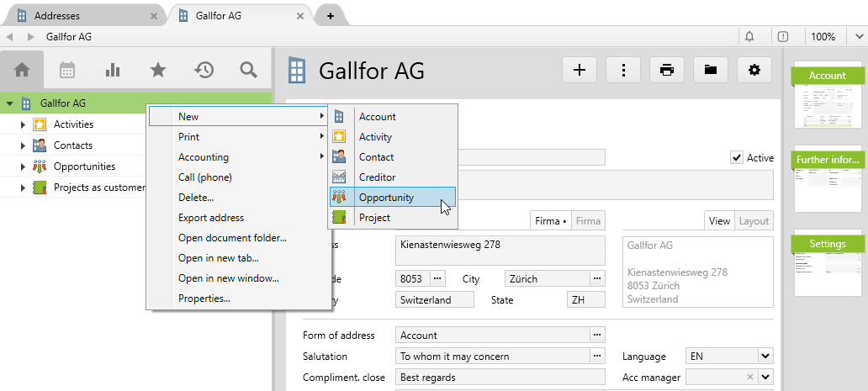Toggle the Active checkbox
The height and width of the screenshot is (391, 868).
(737, 157)
